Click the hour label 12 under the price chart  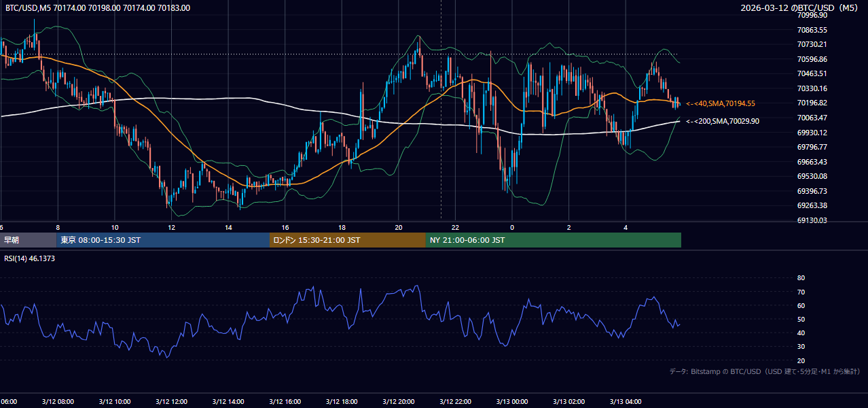click(171, 227)
